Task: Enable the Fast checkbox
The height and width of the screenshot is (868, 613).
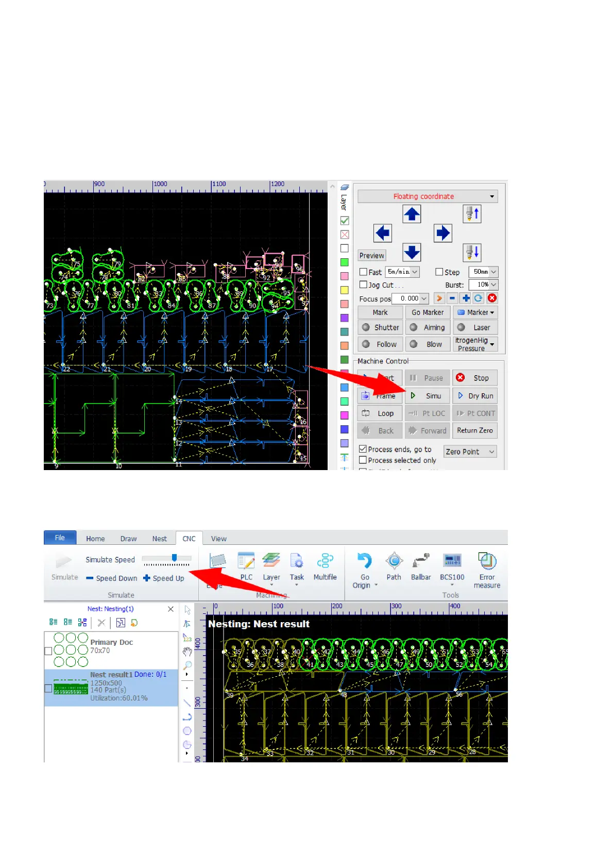Action: (363, 272)
